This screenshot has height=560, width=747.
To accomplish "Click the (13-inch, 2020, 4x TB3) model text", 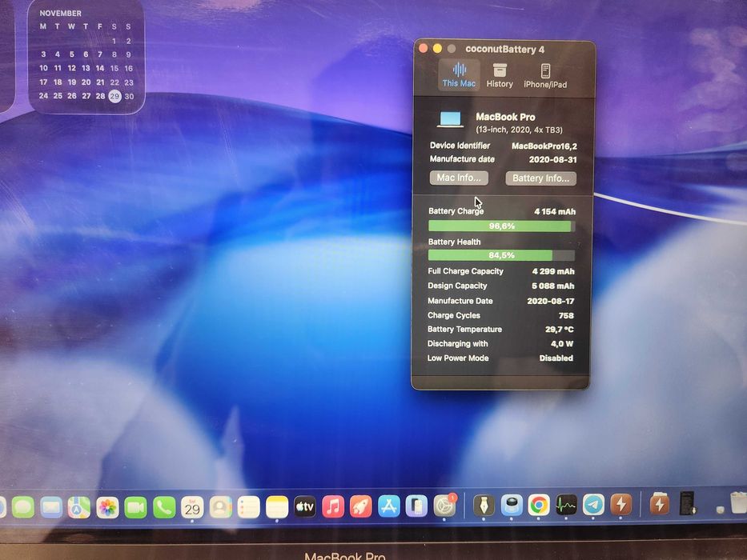I will 519,130.
